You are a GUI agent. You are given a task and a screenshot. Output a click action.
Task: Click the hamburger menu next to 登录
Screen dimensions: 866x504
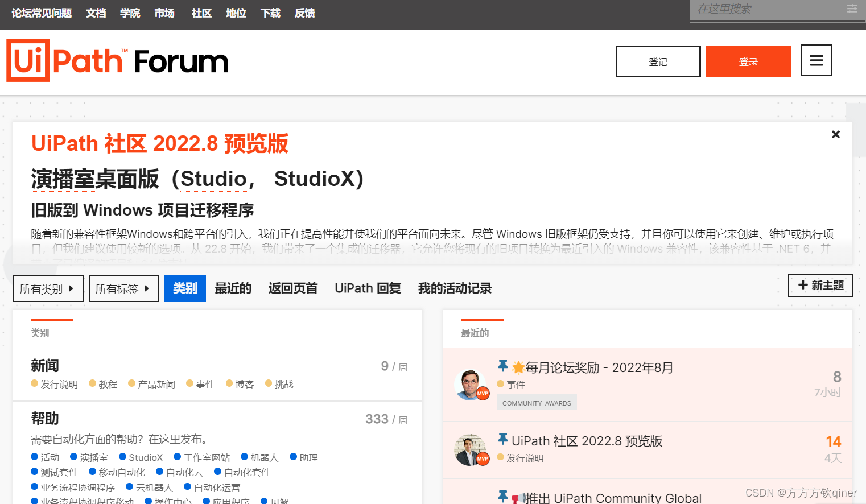(816, 60)
